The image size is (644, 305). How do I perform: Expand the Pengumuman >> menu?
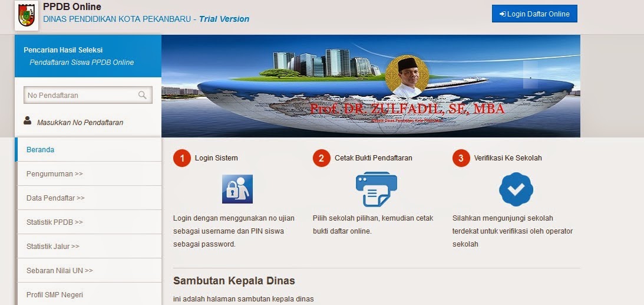click(89, 174)
